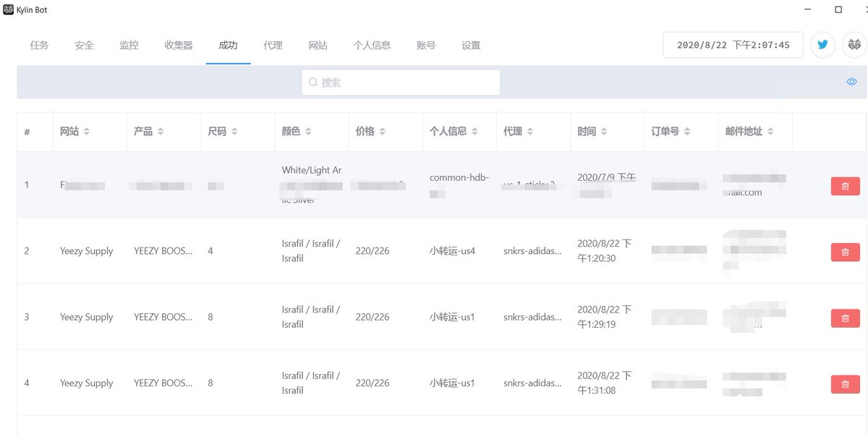Sort by the 时间 column arrows
This screenshot has width=868, height=437.
[603, 132]
